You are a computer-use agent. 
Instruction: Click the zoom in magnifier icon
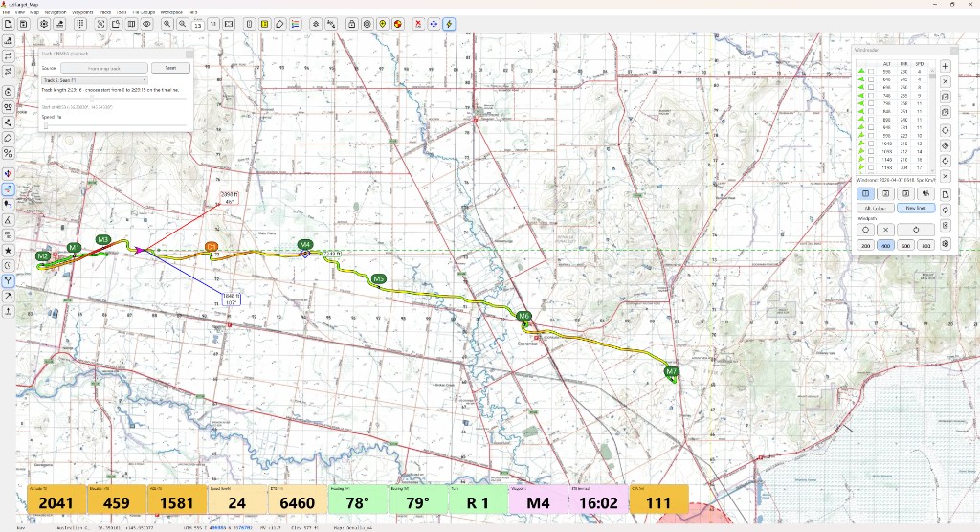coord(167,24)
